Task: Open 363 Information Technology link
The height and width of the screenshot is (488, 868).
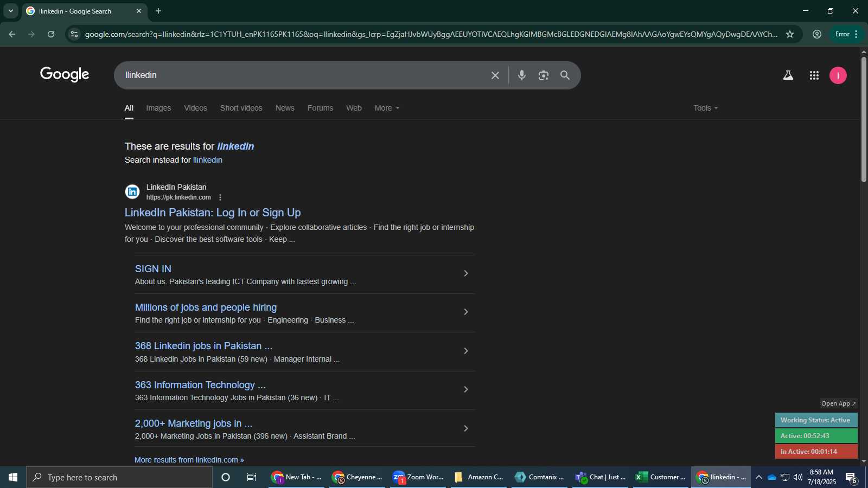Action: pos(200,385)
